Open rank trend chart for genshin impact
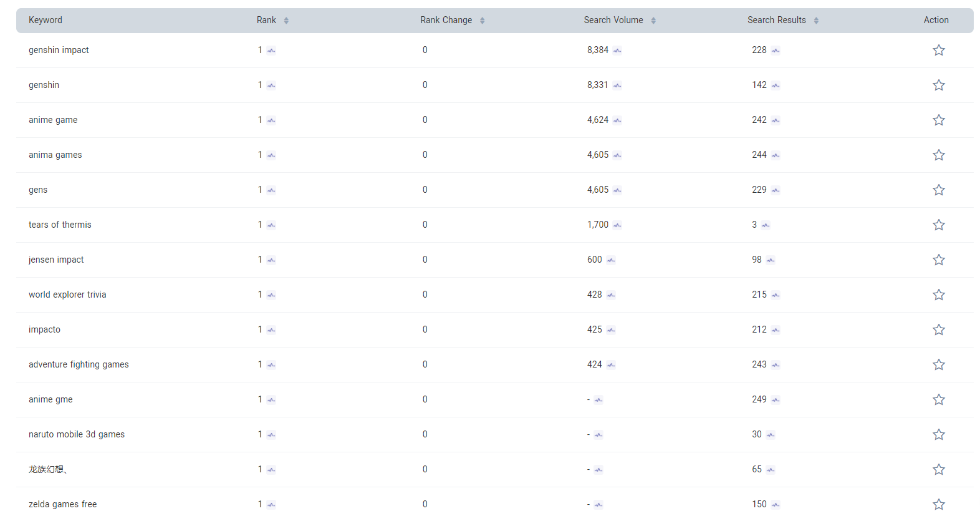 click(271, 51)
